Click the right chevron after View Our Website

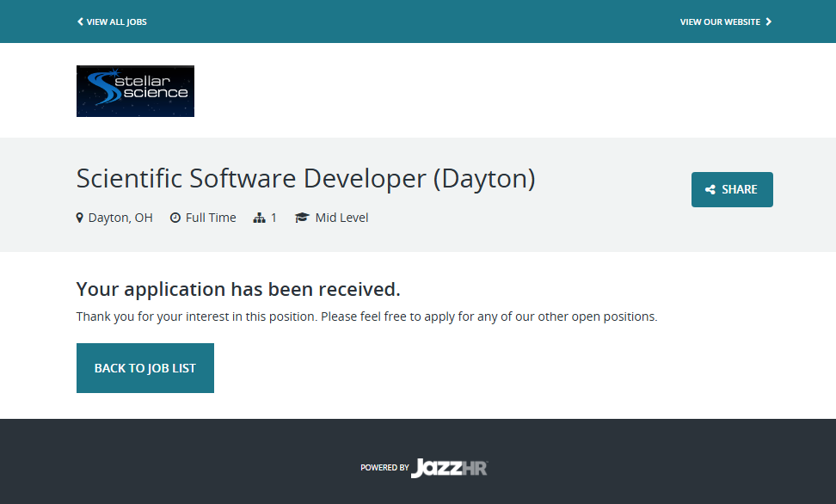click(769, 22)
